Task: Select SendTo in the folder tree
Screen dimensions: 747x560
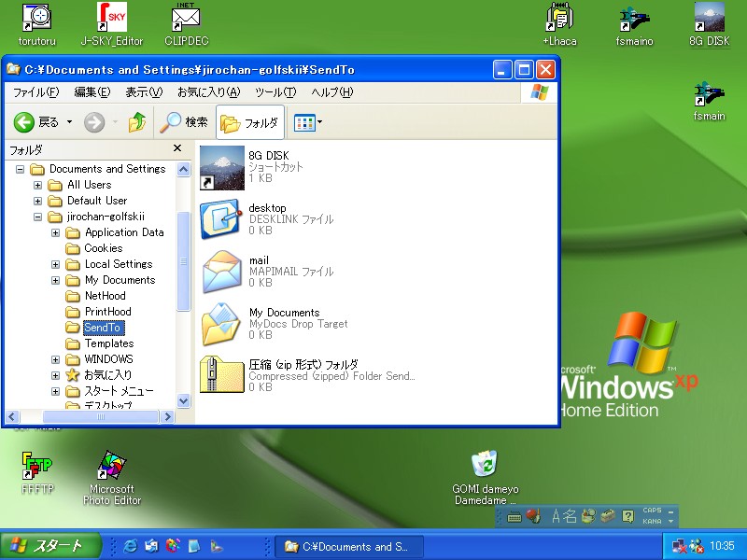Action: pos(103,328)
